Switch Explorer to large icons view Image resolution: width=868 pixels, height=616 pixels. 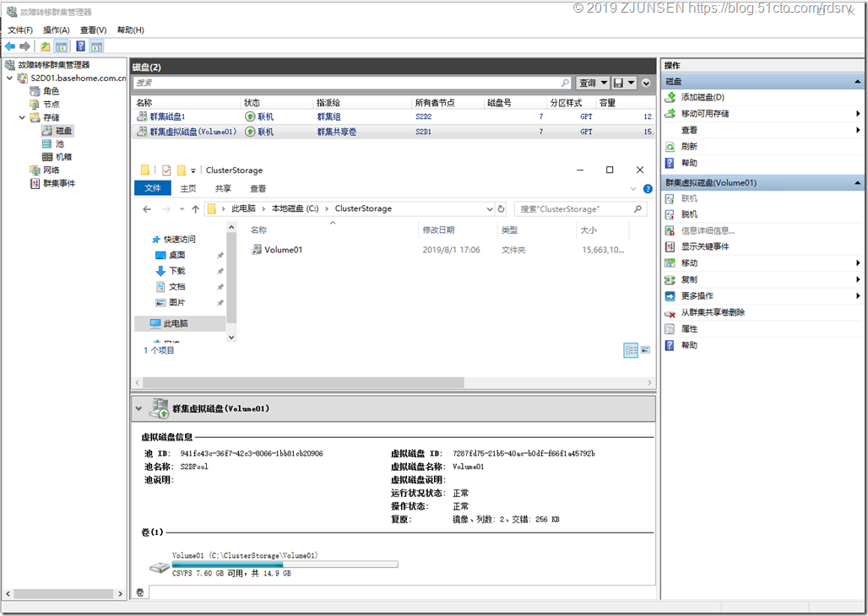click(x=645, y=350)
